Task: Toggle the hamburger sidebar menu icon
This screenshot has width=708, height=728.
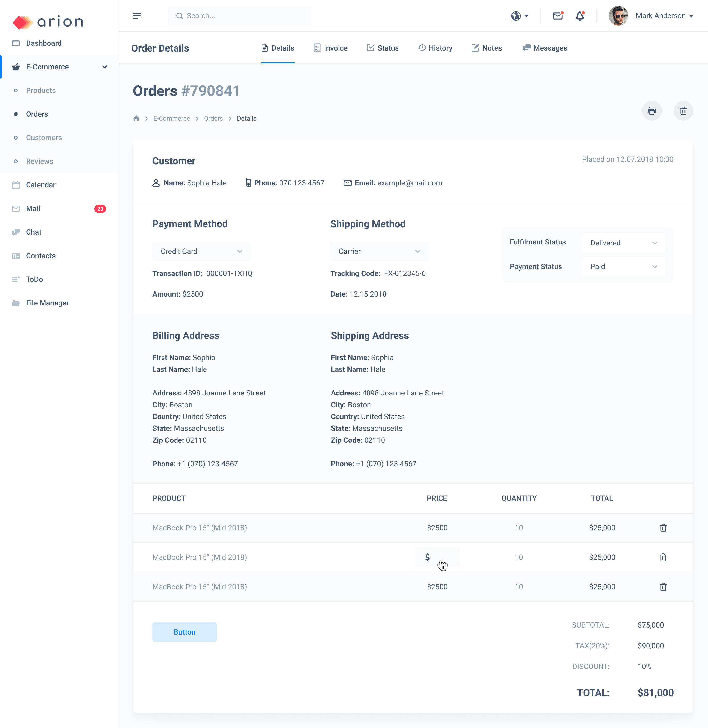Action: coord(136,16)
